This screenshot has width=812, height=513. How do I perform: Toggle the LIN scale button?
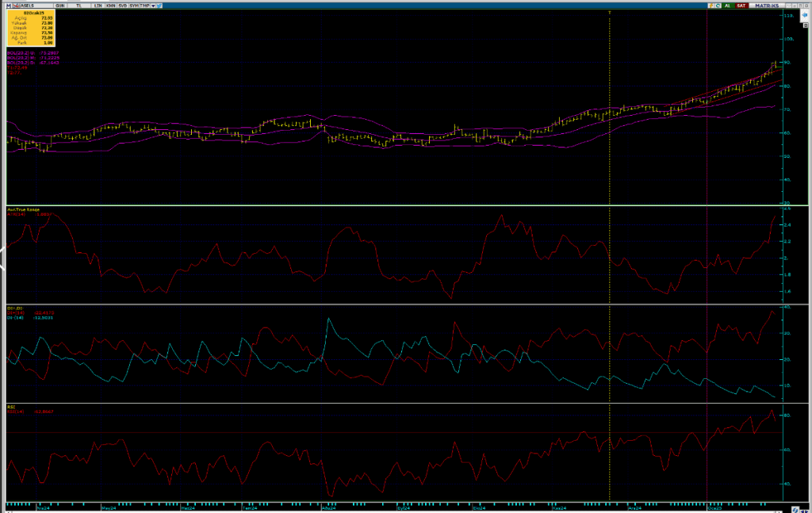tap(98, 6)
